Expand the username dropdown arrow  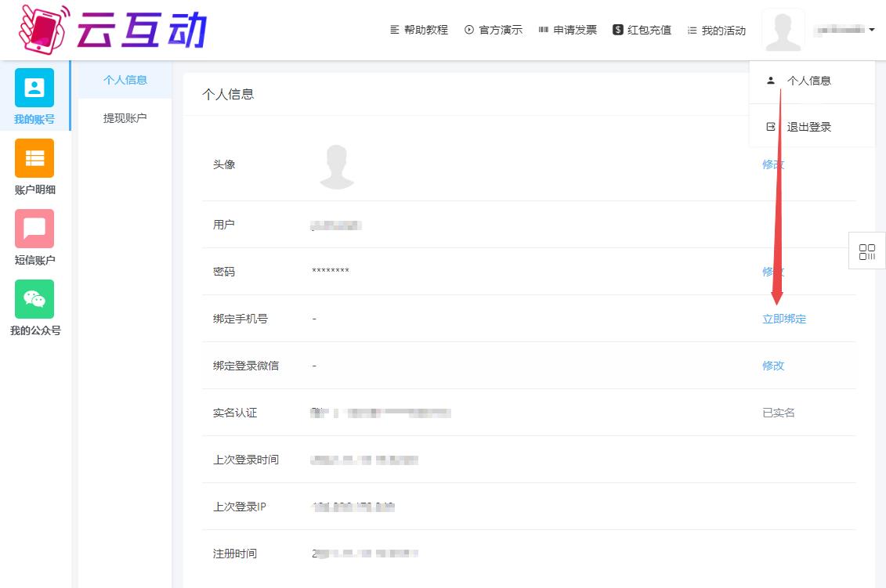point(872,31)
